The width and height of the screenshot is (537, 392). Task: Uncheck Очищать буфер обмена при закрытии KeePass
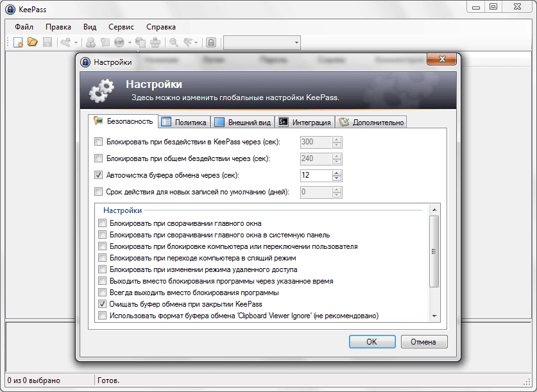102,304
